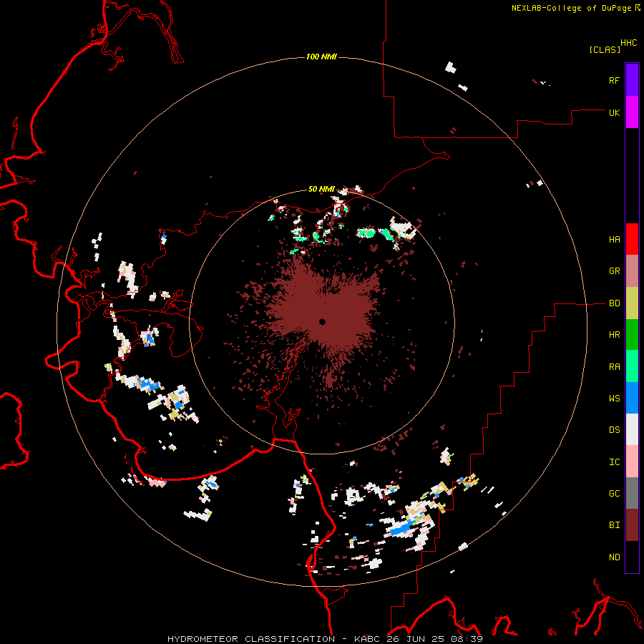Click the ND legend label
Viewport: 644px width, 644px height.
pyautogui.click(x=614, y=557)
